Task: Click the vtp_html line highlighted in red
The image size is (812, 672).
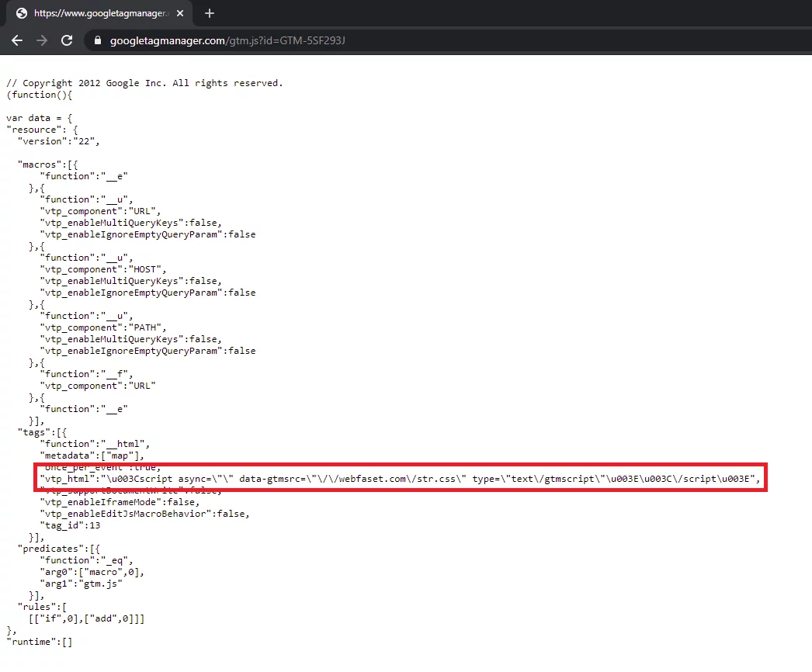Action: point(401,478)
